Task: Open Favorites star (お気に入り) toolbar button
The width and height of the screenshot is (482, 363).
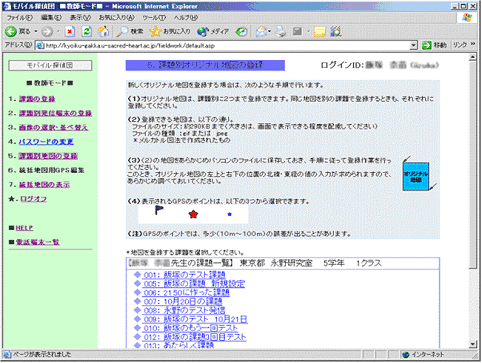Action: click(170, 31)
